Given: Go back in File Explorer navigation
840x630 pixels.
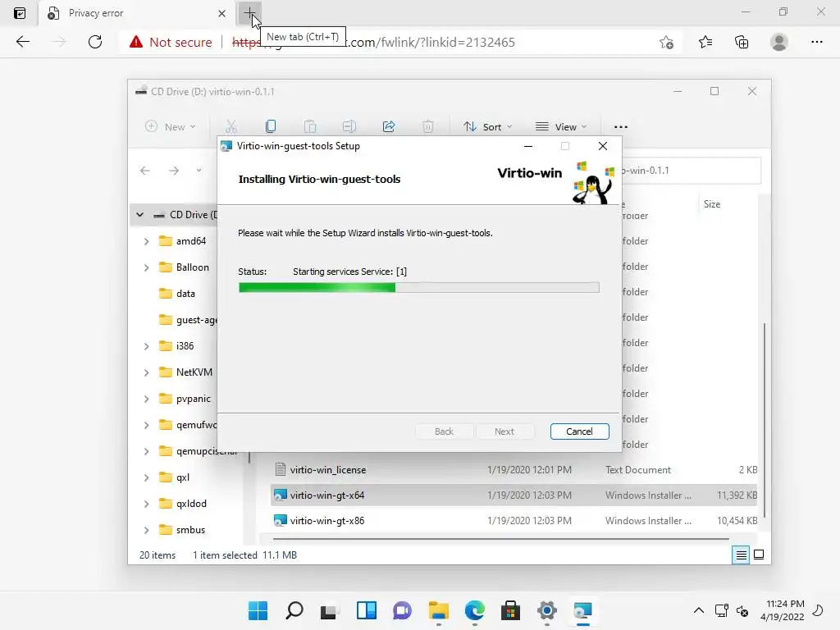Looking at the screenshot, I should coord(144,171).
